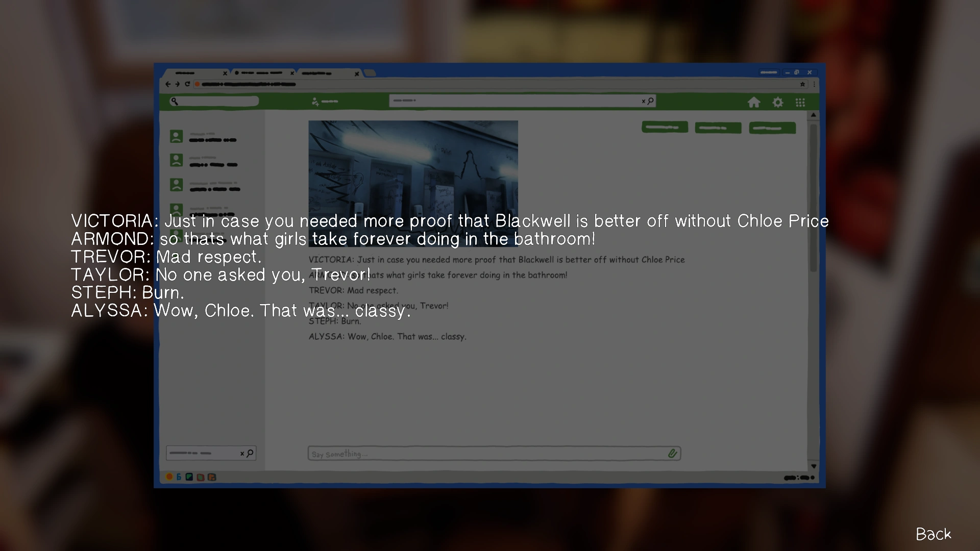This screenshot has height=551, width=980.
Task: Click the scrollbar down arrow
Action: (x=814, y=466)
